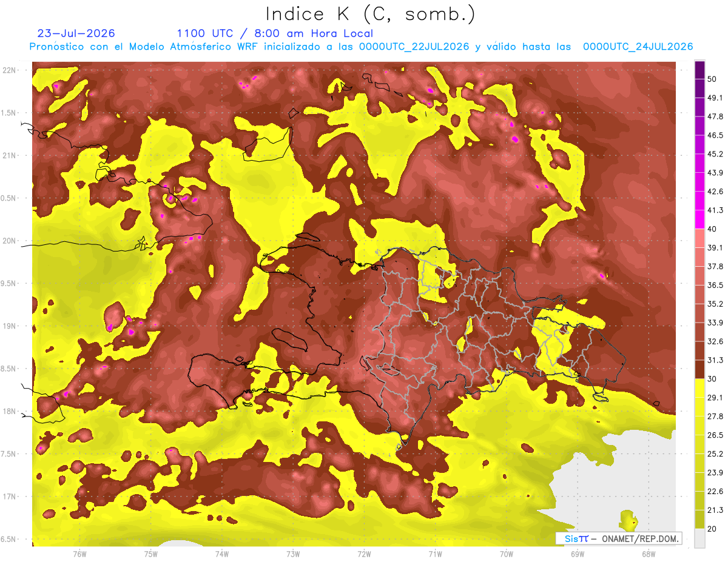The image size is (728, 562).
Task: Pick the light gray swatch below the 20 mark
Action: click(699, 538)
